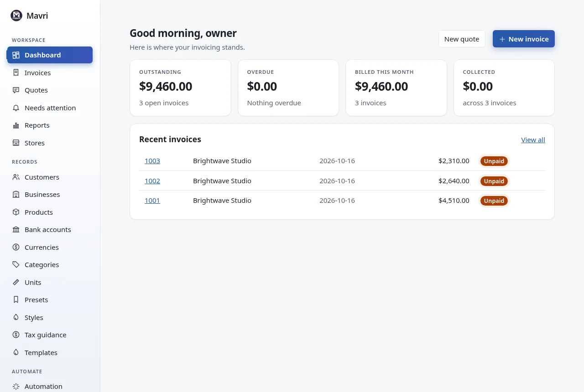Screen dimensions: 584x392
Task: Click the Products box icon
Action: point(16,212)
